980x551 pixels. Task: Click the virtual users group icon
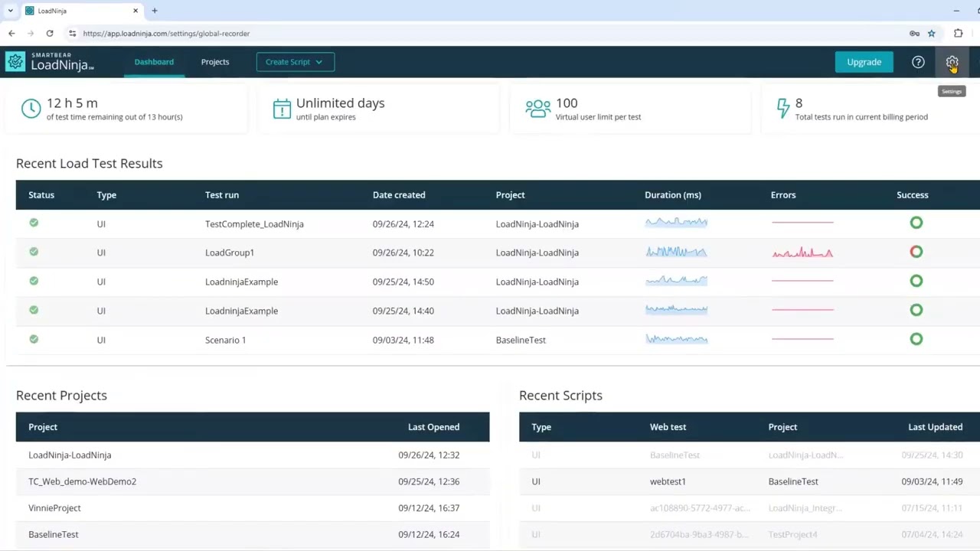[x=537, y=109]
